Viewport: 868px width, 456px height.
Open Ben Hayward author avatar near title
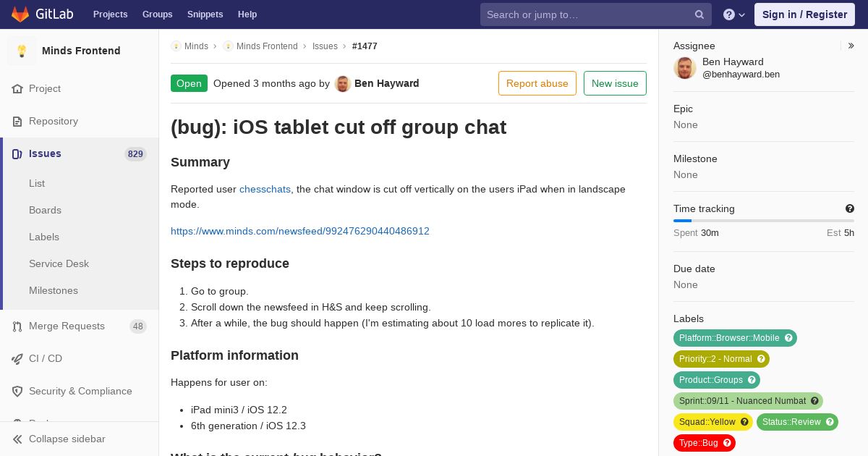(343, 83)
